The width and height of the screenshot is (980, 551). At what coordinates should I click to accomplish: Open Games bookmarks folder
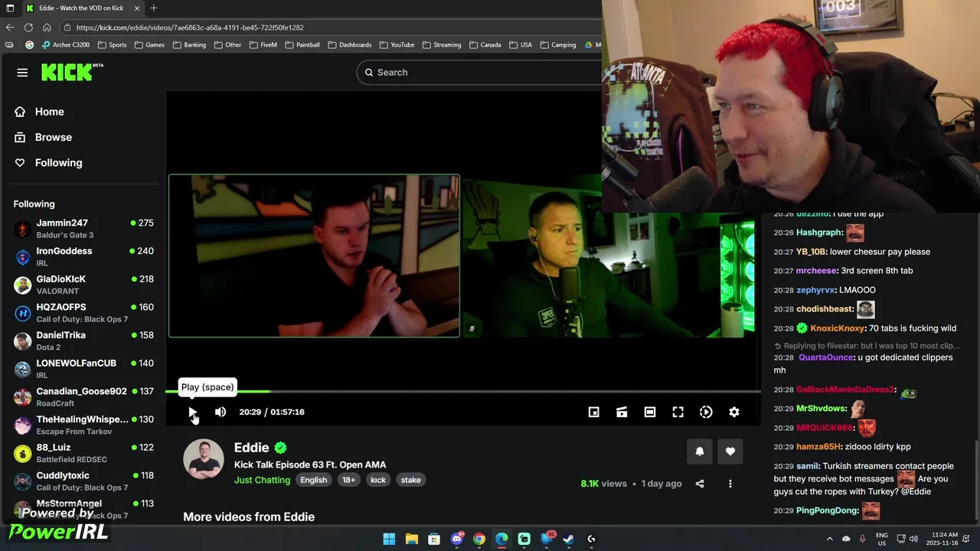(x=149, y=45)
